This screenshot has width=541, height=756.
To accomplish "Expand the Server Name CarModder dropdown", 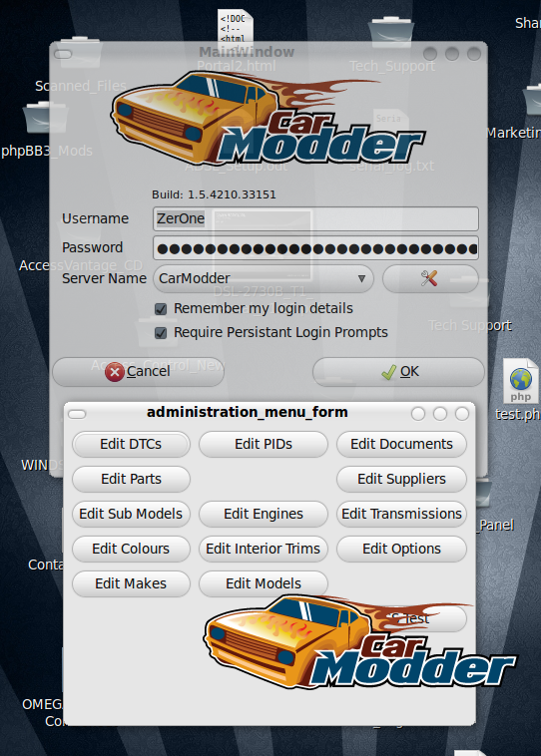I will tap(264, 278).
